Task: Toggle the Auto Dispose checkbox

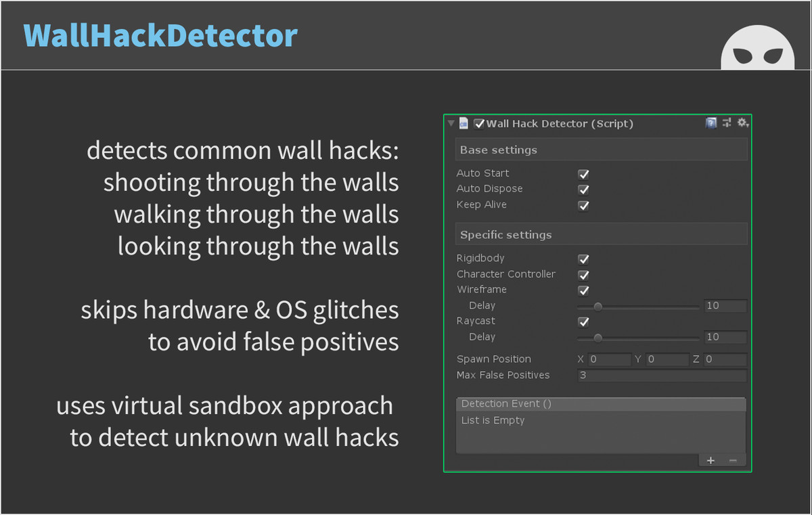Action: coord(583,189)
